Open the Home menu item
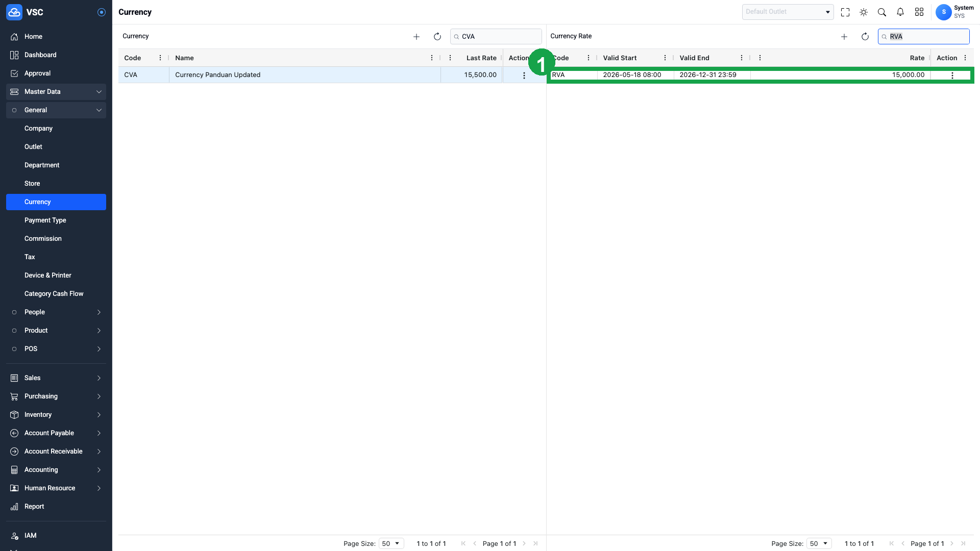Screen dimensions: 980x551 [x=56, y=37]
